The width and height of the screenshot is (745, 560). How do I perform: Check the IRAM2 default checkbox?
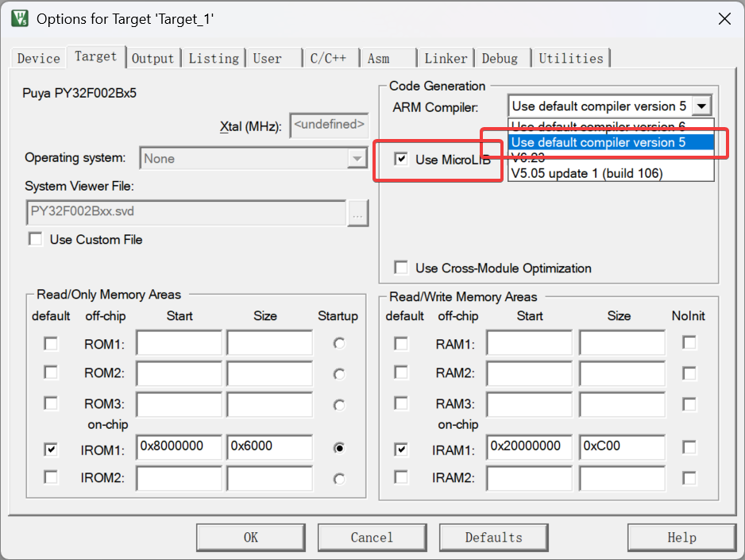pos(401,477)
